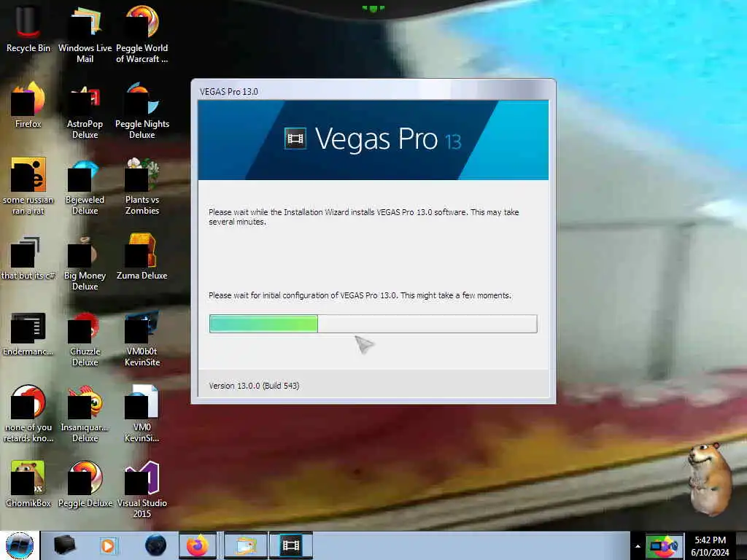
Task: Click the black box taskbar icon
Action: (64, 545)
